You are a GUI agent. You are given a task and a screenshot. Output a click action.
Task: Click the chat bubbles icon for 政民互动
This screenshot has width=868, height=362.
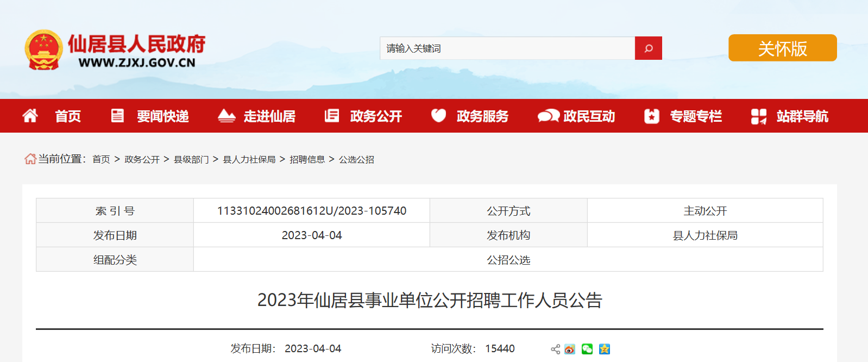[x=548, y=116]
